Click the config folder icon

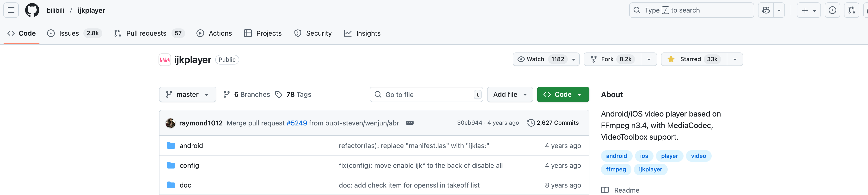click(x=171, y=165)
